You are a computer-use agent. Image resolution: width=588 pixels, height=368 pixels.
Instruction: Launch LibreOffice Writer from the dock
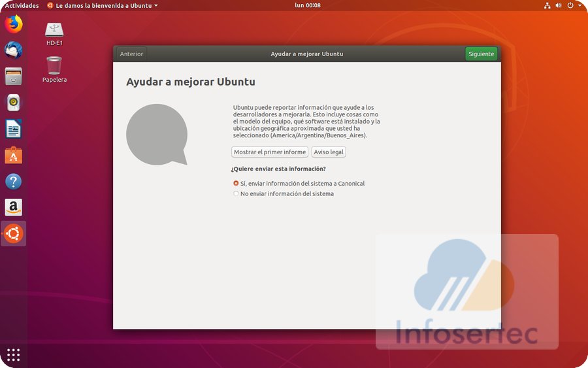(13, 129)
